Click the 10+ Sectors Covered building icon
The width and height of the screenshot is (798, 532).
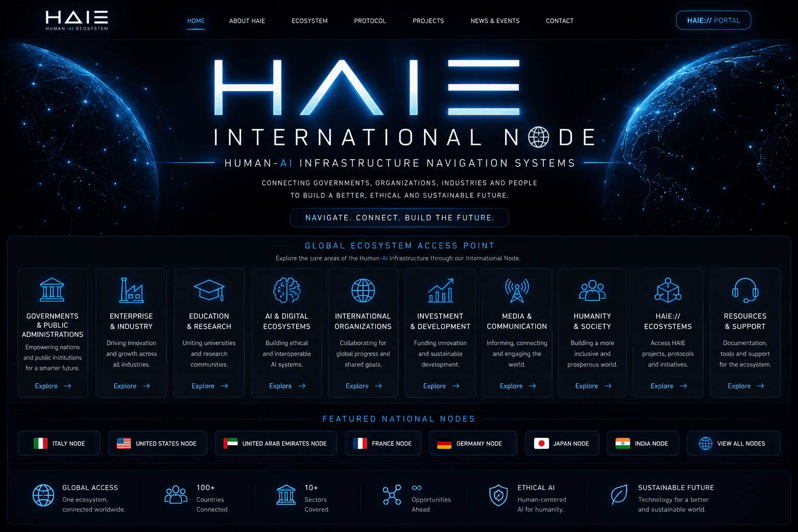click(x=286, y=495)
